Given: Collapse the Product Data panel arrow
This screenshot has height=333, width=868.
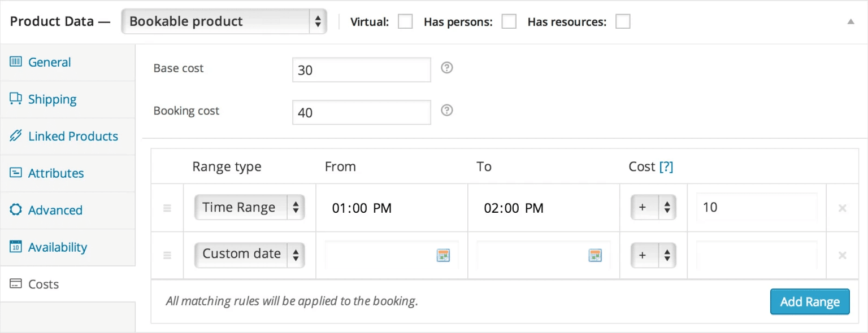Looking at the screenshot, I should [x=850, y=22].
